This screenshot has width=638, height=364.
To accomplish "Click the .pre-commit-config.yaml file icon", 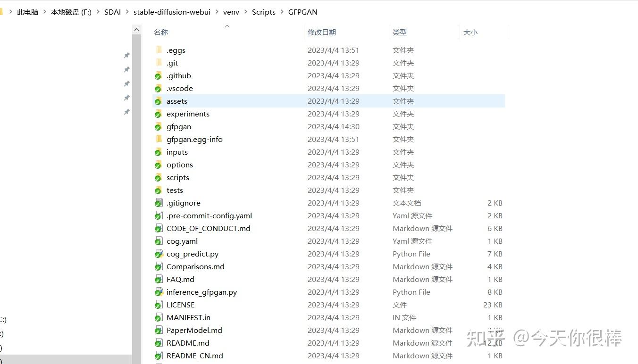I will 159,215.
